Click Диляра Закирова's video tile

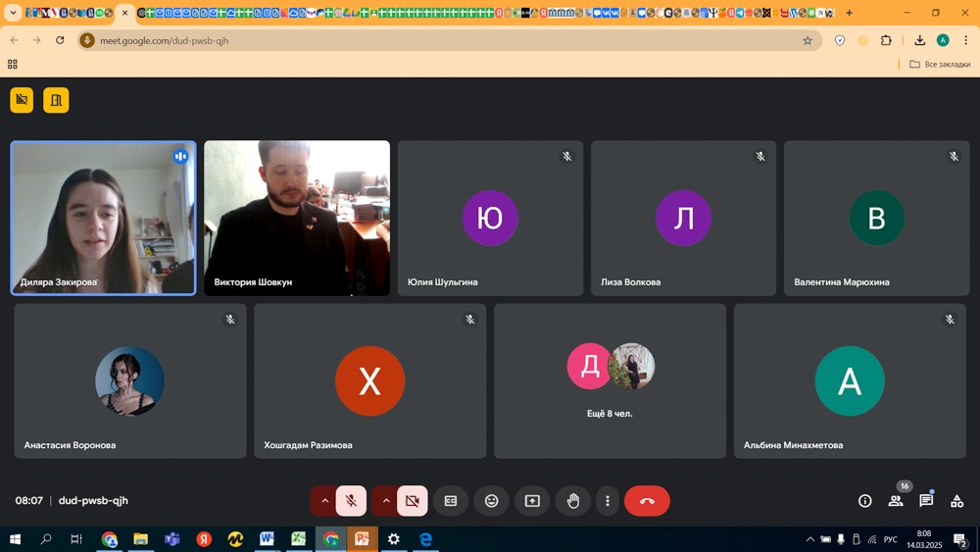click(103, 218)
